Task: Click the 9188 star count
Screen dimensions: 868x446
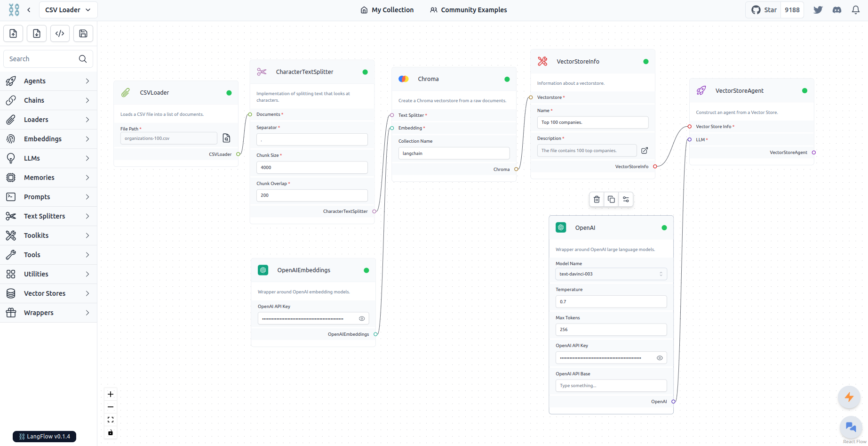Action: pyautogui.click(x=792, y=10)
